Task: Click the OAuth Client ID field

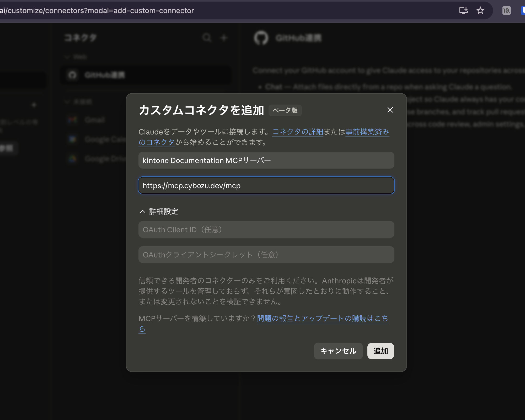Action: tap(266, 229)
